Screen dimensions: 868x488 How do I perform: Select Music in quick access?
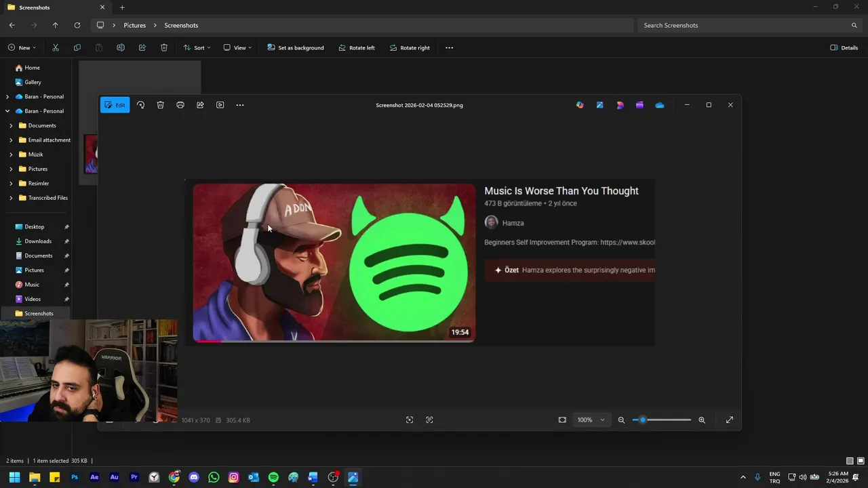click(32, 285)
